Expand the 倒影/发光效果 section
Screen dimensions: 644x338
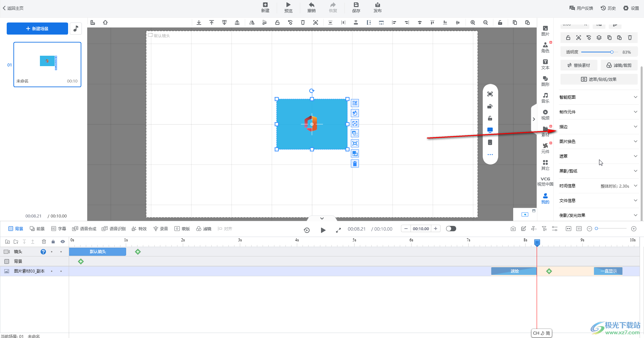pyautogui.click(x=598, y=215)
